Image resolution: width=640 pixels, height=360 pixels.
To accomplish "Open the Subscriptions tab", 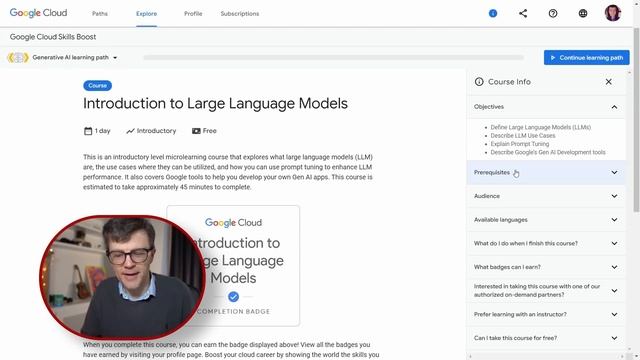I will coord(240,13).
